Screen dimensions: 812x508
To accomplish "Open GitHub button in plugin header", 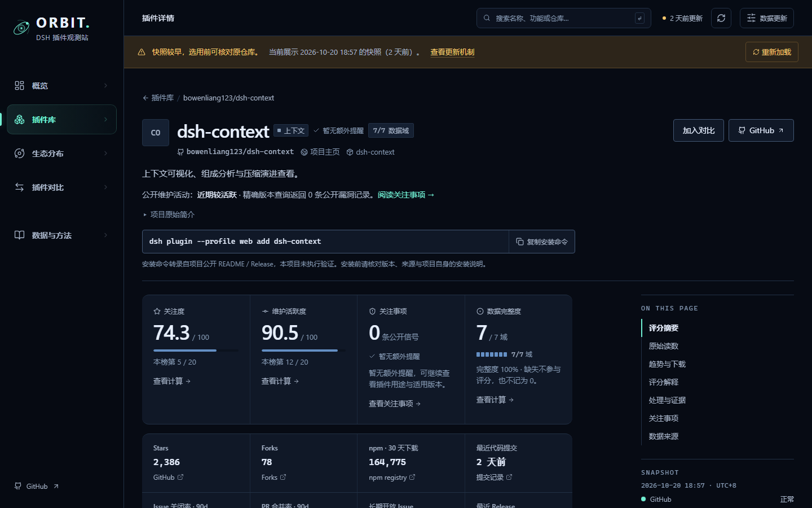I will tap(761, 130).
